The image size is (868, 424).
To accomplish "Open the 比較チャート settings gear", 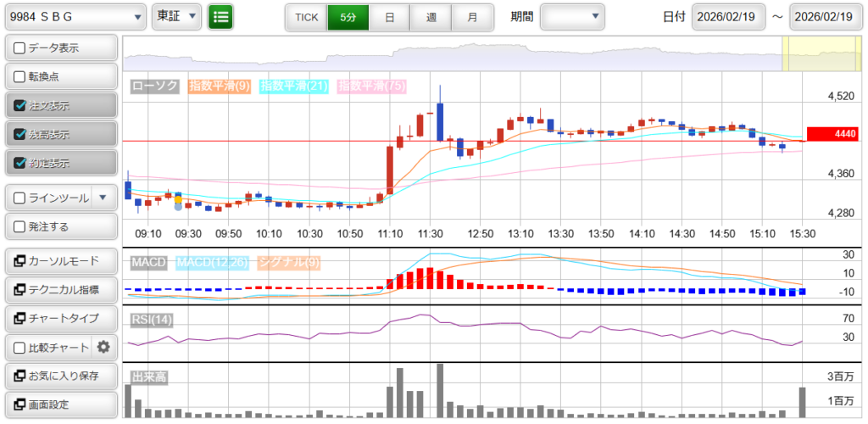I will [x=103, y=347].
